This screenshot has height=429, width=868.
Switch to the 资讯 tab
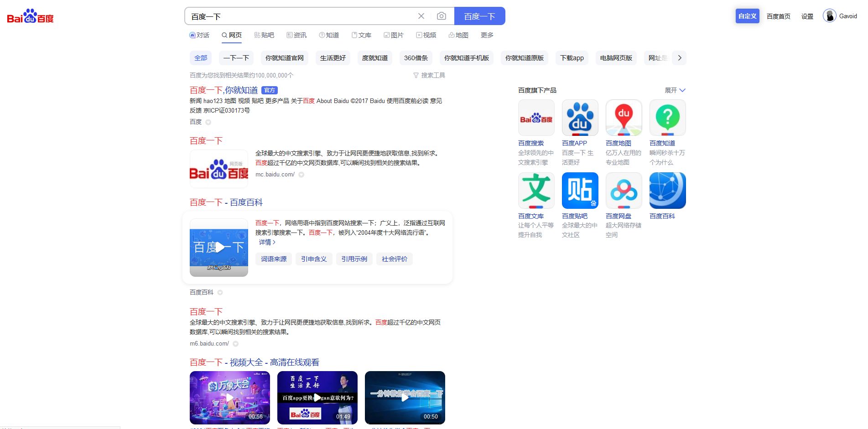point(296,35)
